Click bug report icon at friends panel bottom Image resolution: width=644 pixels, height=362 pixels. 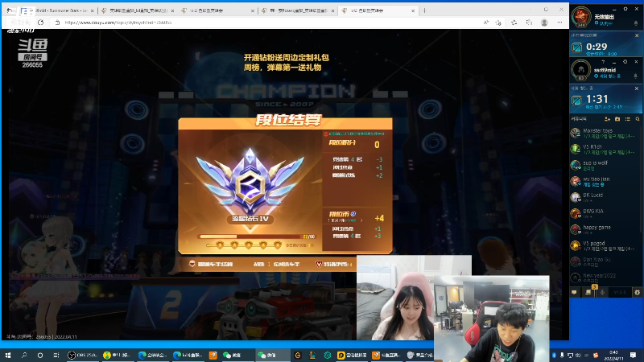[637, 292]
